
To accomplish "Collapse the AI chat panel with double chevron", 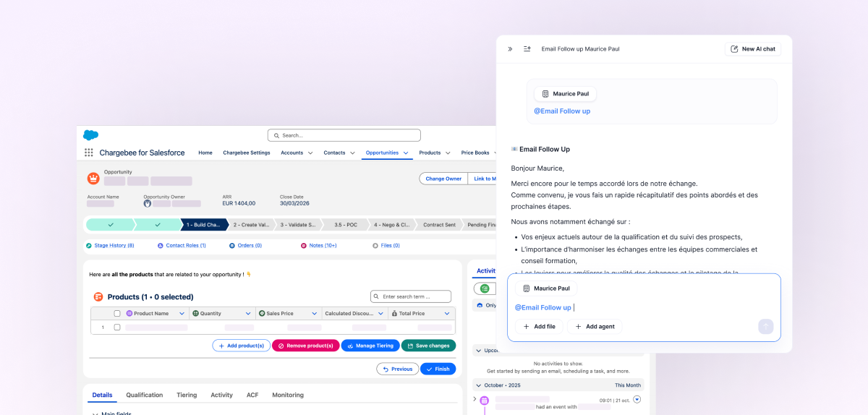I will [x=510, y=49].
